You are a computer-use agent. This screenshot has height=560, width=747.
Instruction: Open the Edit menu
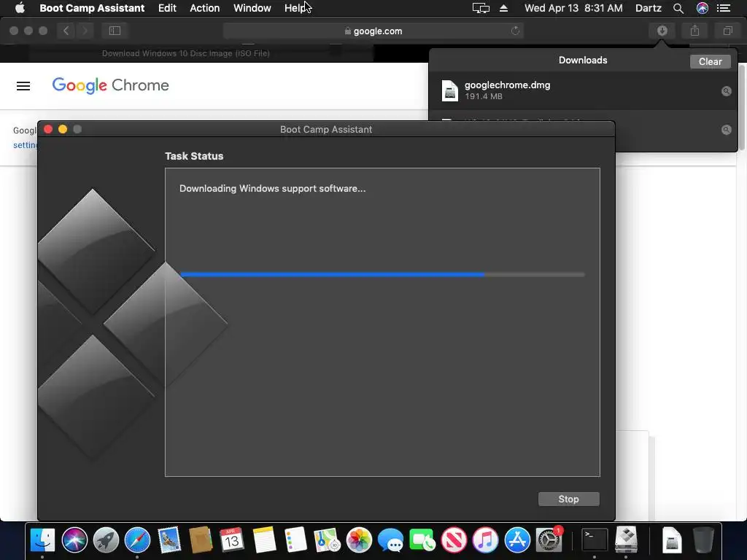[167, 7]
